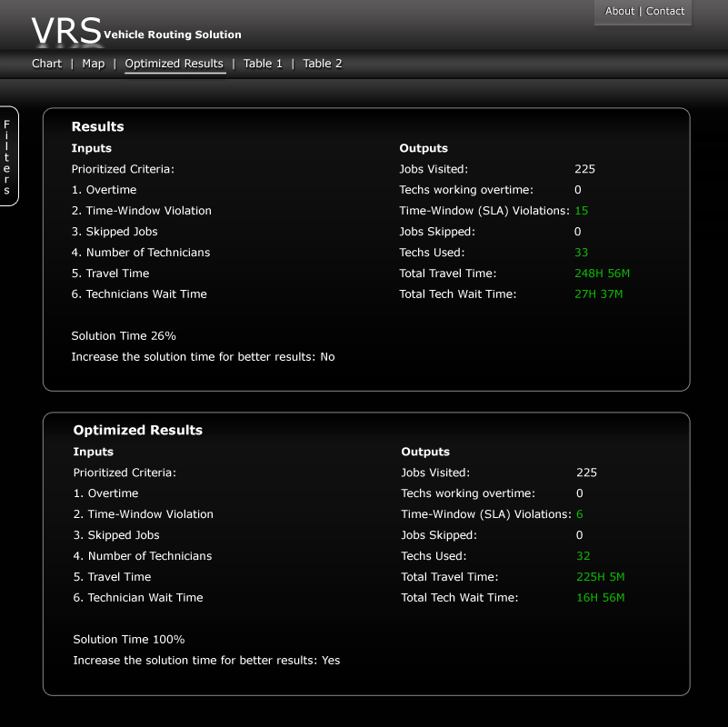Click Total Travel Time 225H 5M

(x=601, y=577)
